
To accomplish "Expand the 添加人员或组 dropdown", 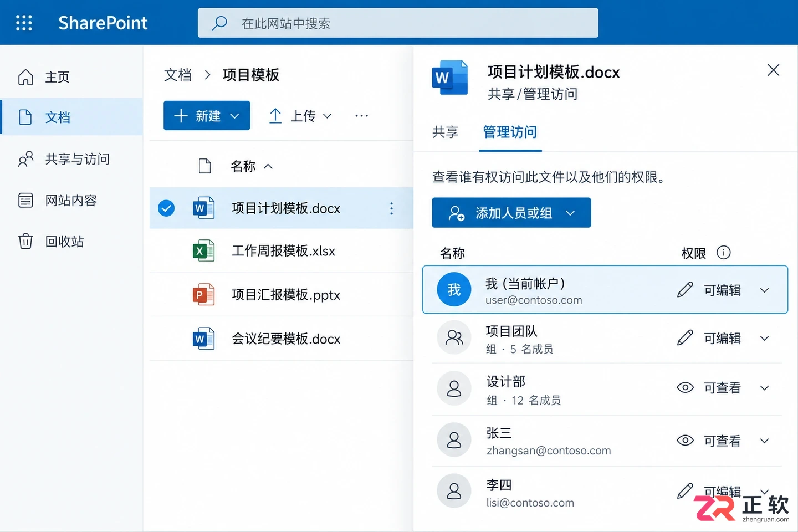I will click(x=511, y=213).
